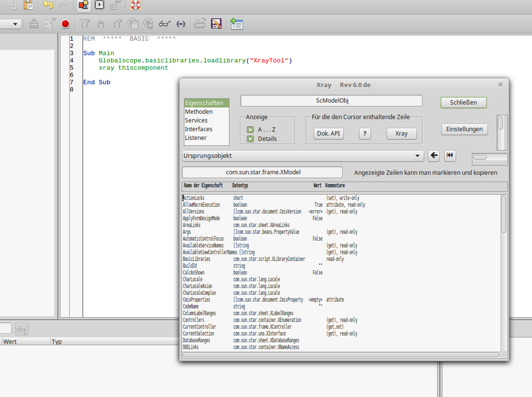Click the Run BASIC document icon
Image resolution: width=532 pixels, height=397 pixels.
(49, 24)
